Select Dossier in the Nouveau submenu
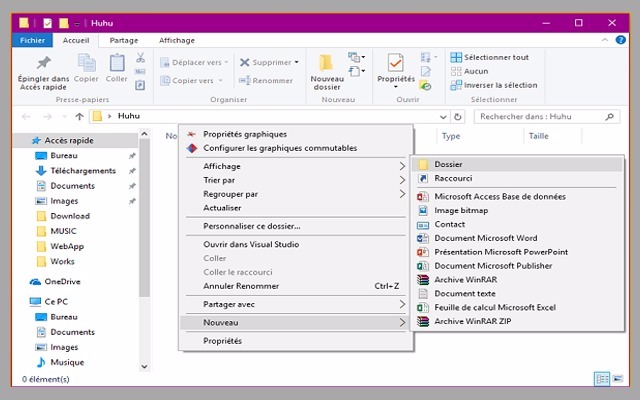This screenshot has height=400, width=640. point(448,164)
